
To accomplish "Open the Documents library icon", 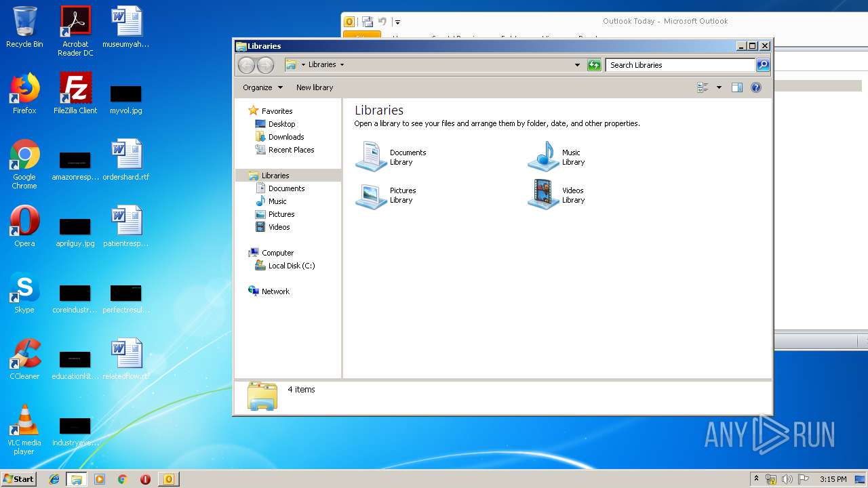I will pos(372,157).
